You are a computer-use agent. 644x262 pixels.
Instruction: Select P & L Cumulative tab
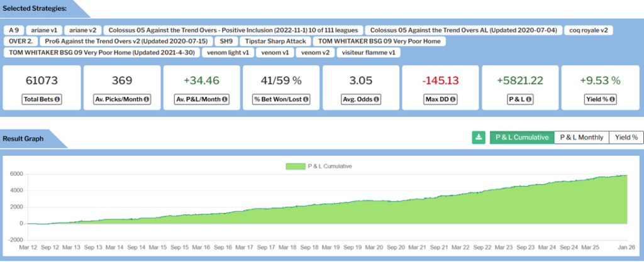pos(521,138)
